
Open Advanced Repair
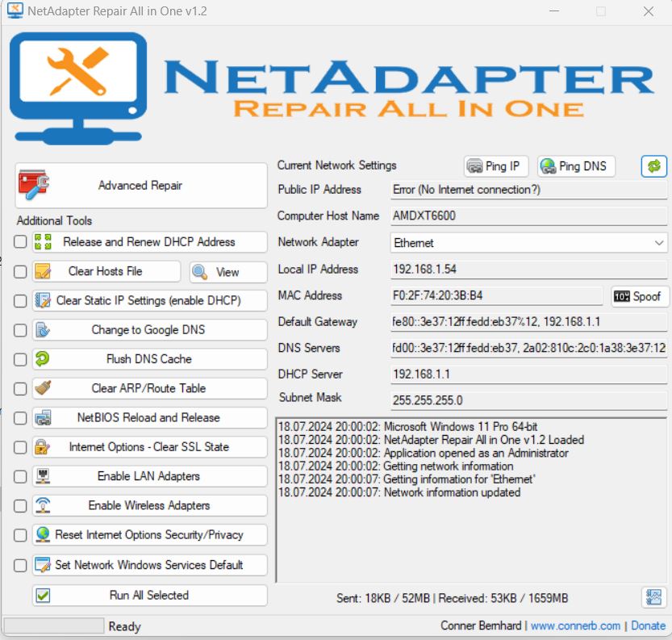coord(141,186)
